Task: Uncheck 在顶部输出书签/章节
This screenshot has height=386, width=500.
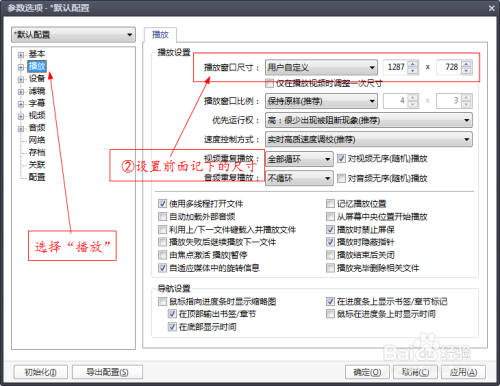Action: pos(172,314)
